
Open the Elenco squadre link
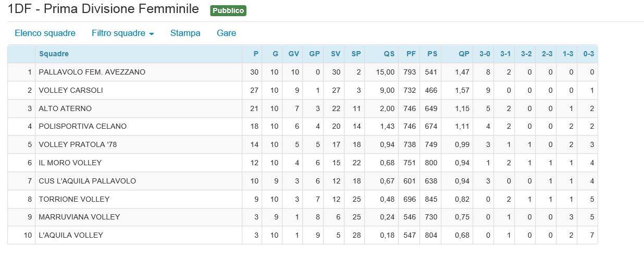coord(45,33)
